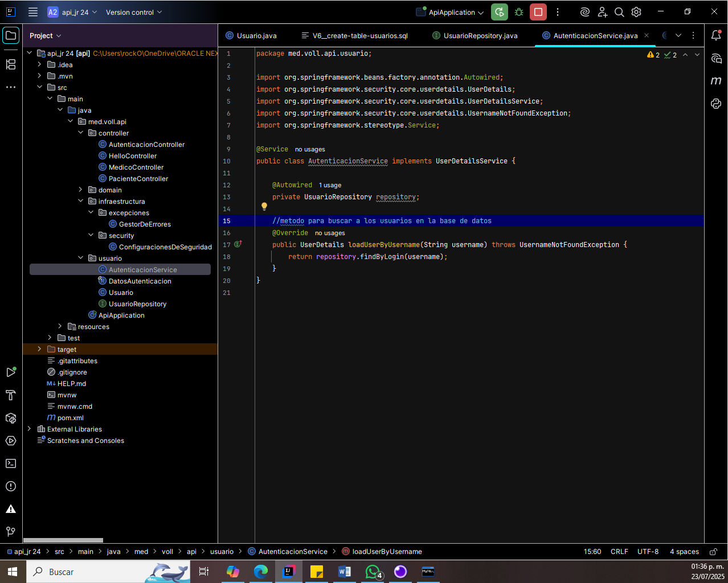Open IDE settings gear icon
This screenshot has height=583, width=728.
[636, 12]
